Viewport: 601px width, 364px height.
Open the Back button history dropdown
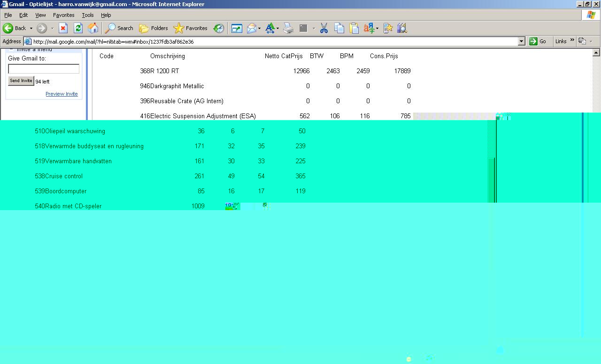tap(31, 28)
